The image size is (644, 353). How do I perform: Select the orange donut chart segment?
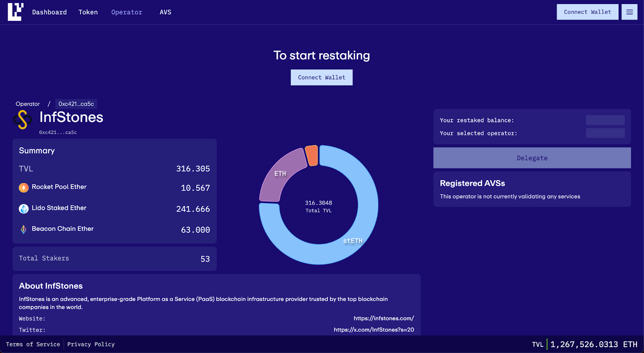click(x=312, y=156)
